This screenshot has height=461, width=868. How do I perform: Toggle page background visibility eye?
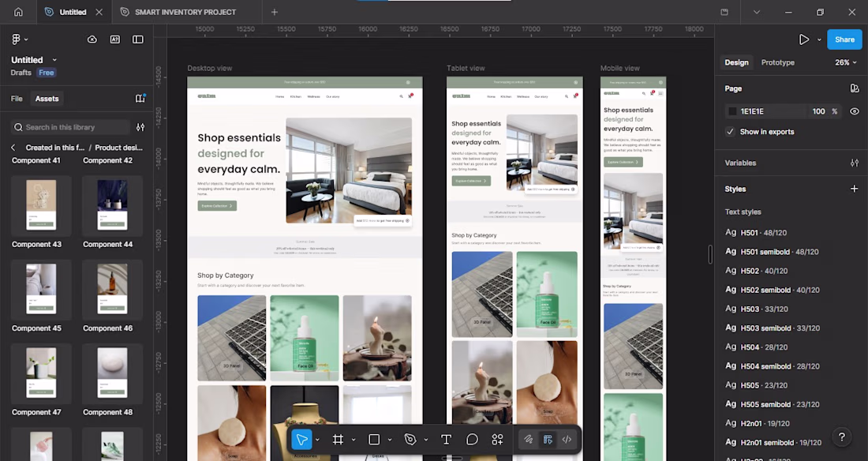point(854,111)
